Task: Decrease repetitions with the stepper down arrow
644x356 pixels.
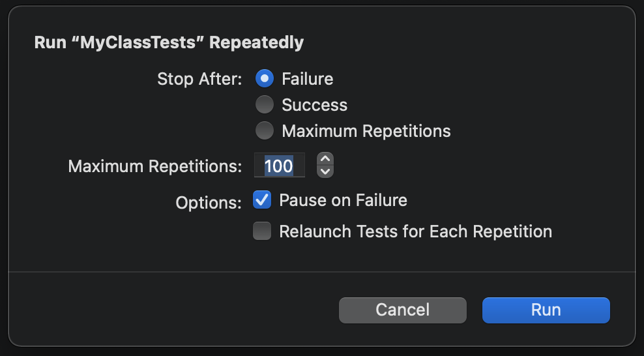Action: (325, 171)
